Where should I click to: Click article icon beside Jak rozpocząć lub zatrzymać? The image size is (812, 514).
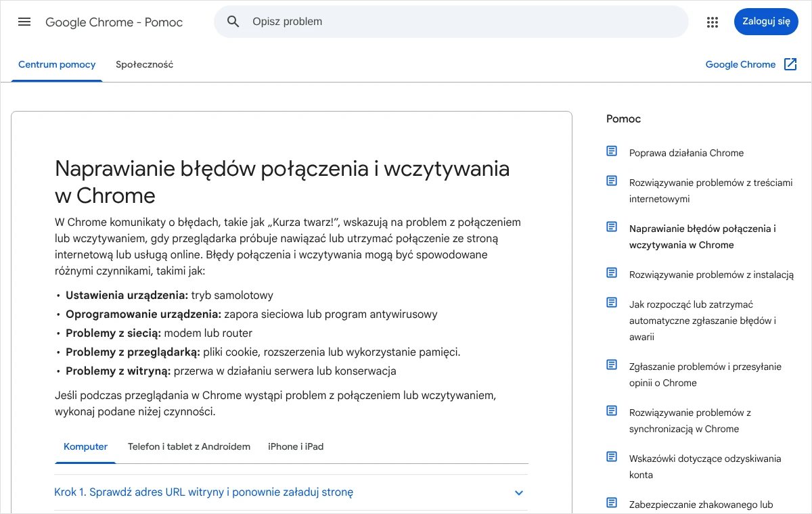coord(612,303)
